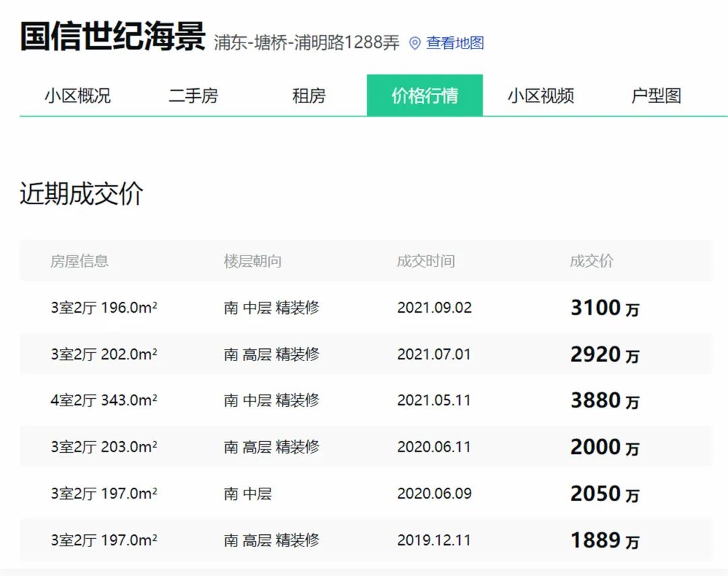The image size is (728, 576).
Task: Click the map pin location icon
Action: (415, 43)
